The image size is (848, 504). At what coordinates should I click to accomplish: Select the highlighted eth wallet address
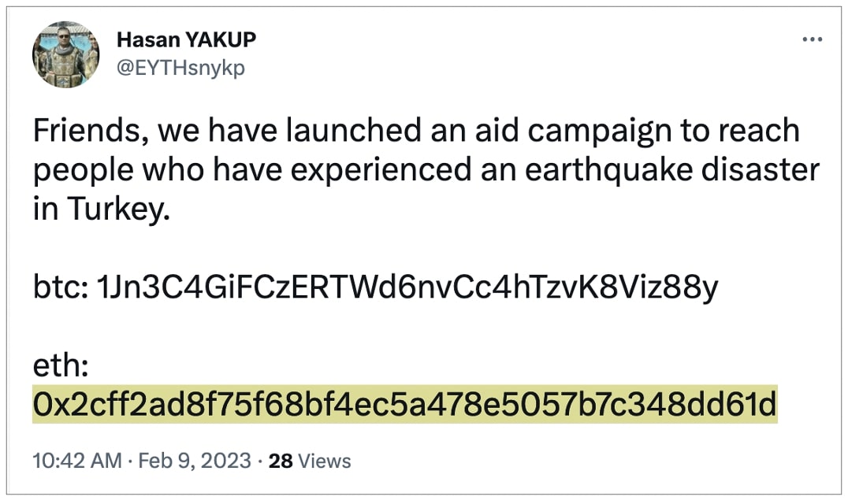click(x=405, y=404)
